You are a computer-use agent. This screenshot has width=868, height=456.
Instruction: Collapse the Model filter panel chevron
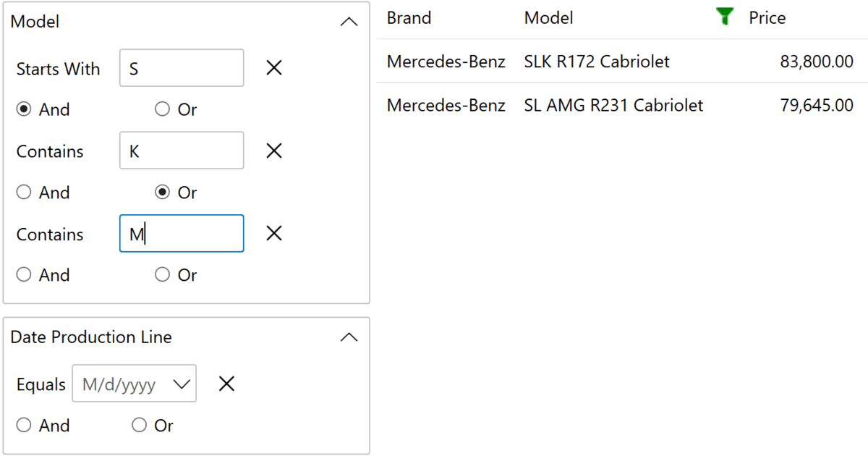pos(349,21)
